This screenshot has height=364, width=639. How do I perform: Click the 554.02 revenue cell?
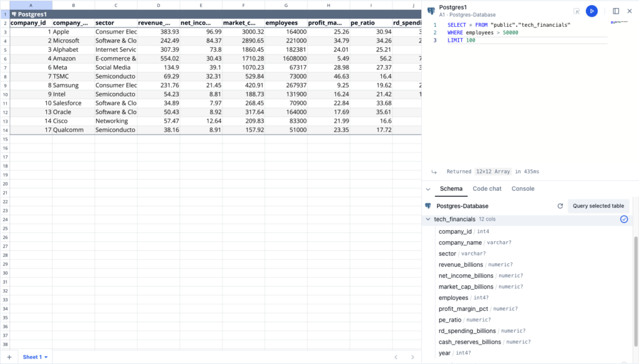coord(159,59)
